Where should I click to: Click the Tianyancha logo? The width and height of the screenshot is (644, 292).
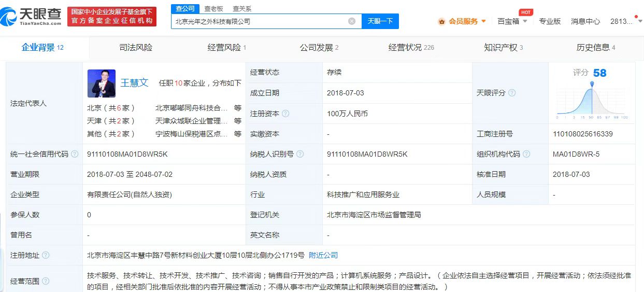(31, 17)
